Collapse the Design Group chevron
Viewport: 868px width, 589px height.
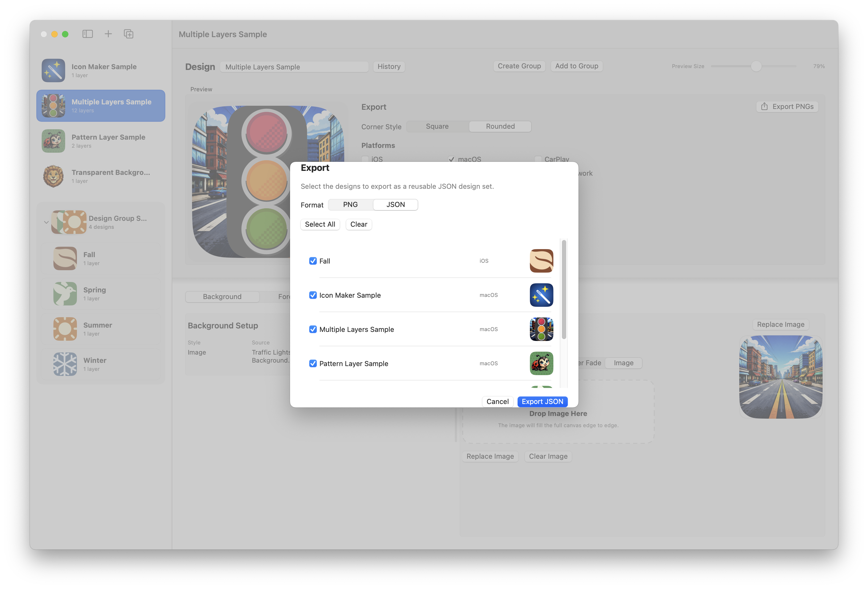click(46, 222)
